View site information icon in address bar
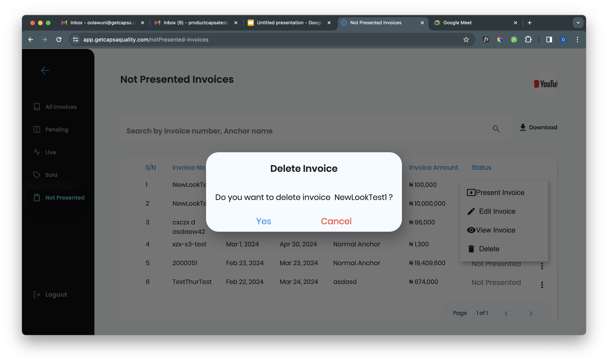Image resolution: width=608 pixels, height=364 pixels. (x=76, y=40)
